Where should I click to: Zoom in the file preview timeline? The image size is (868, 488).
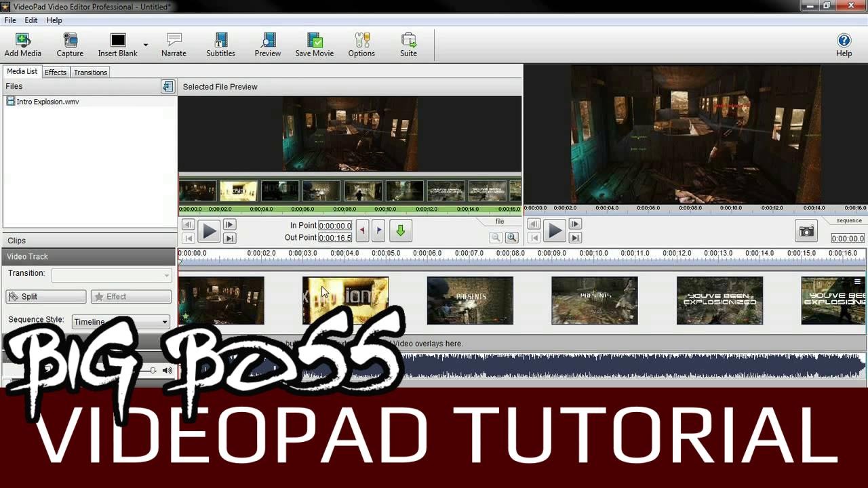pos(512,237)
